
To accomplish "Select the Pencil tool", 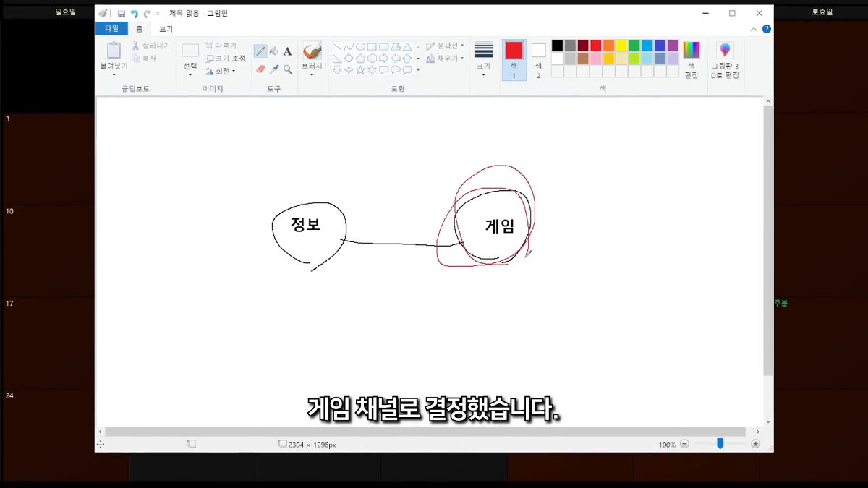I will 260,51.
